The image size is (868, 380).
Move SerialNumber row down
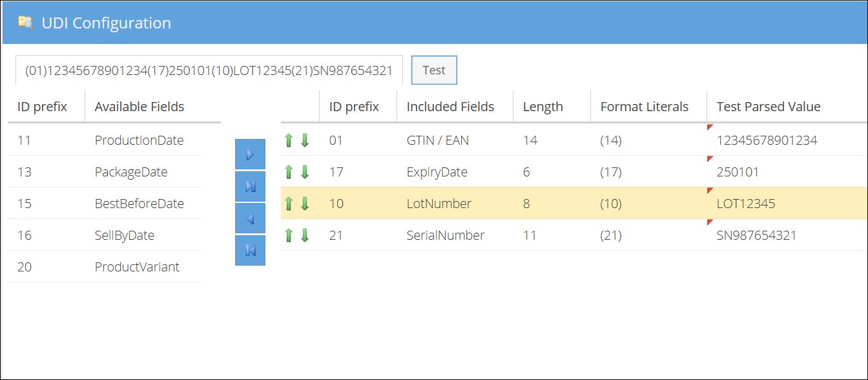pos(304,235)
